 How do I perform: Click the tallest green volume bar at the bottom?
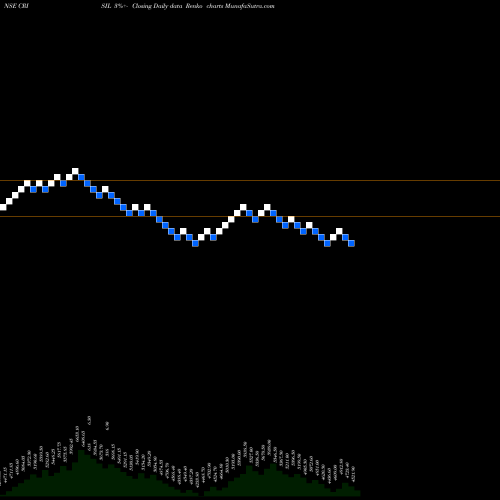tap(81, 473)
